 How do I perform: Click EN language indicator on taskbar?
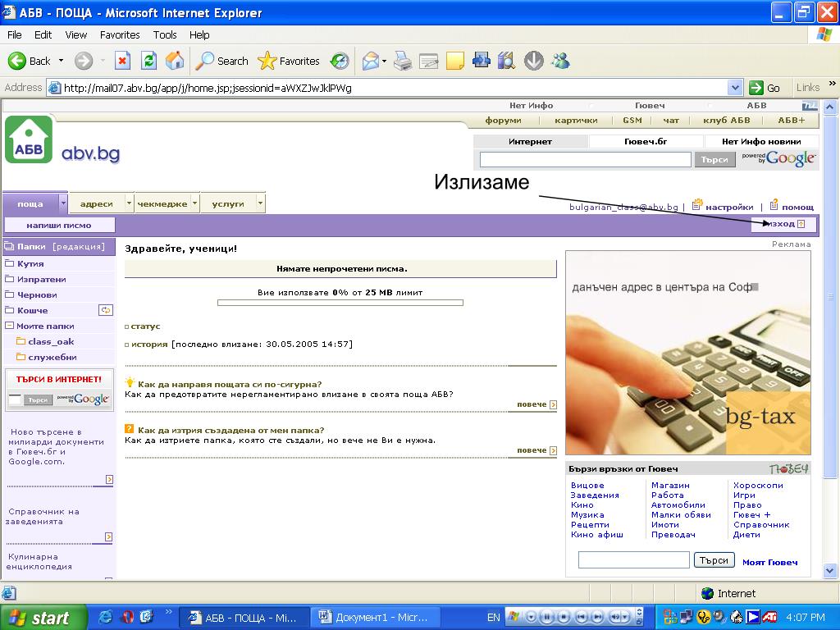(x=493, y=617)
